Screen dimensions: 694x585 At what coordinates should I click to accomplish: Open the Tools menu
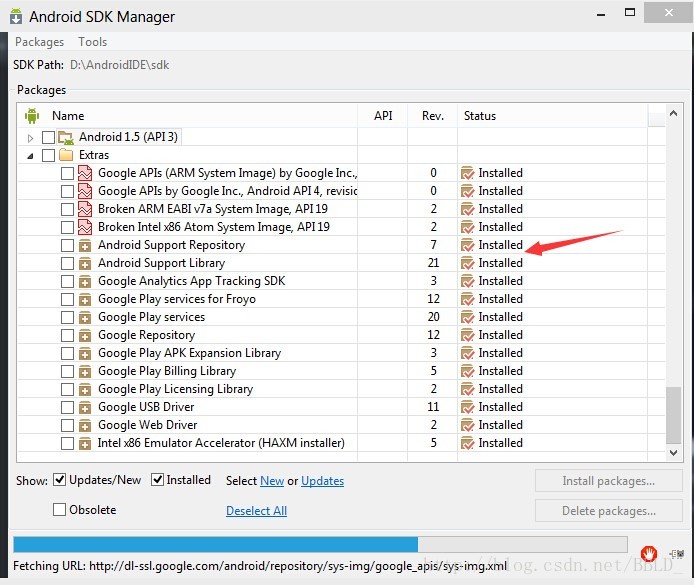click(93, 42)
